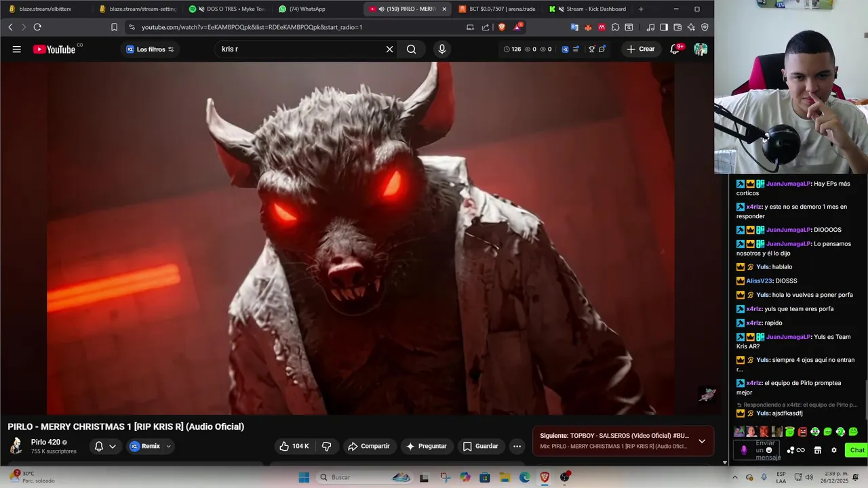Viewport: 868px width, 488px height.
Task: Click the browser address bar URL
Action: click(x=252, y=27)
